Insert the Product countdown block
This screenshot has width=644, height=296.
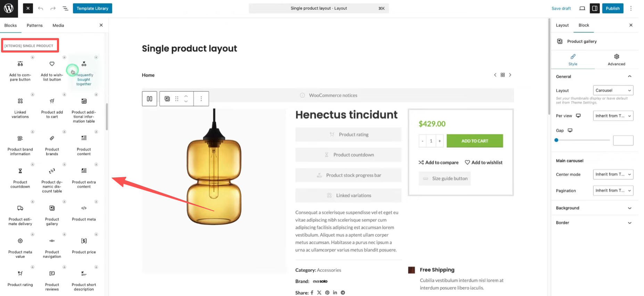20,177
